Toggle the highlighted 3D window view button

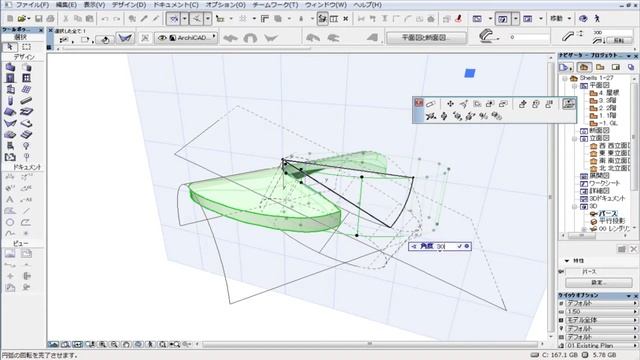503,19
